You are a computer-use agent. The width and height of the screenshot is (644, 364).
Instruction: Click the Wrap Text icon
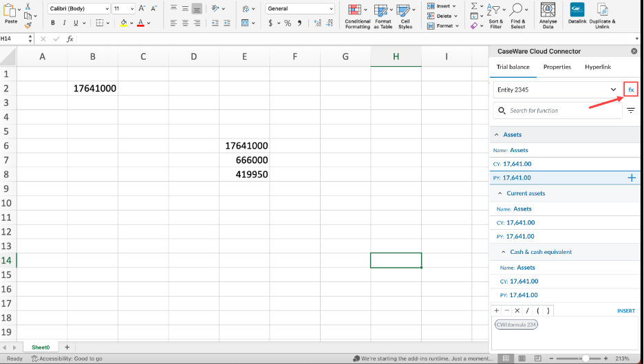pos(246,8)
